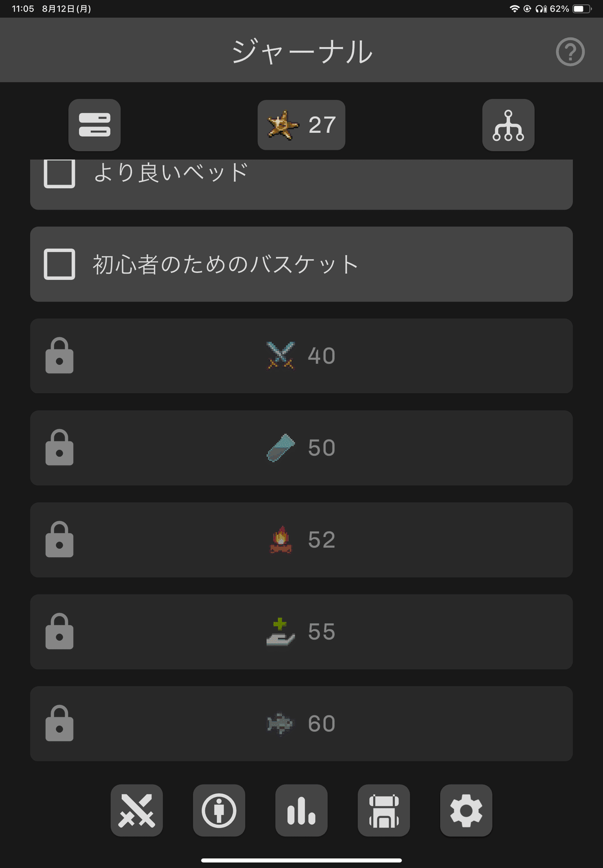Open the locked fish 60 entry
Screen dimensions: 603x868
(59, 724)
